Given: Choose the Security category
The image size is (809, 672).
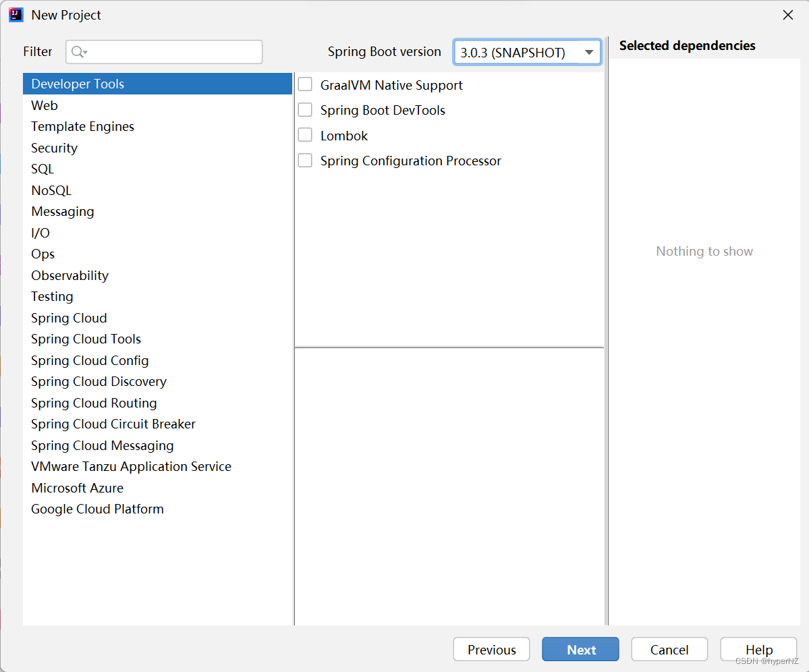Looking at the screenshot, I should pyautogui.click(x=157, y=148).
